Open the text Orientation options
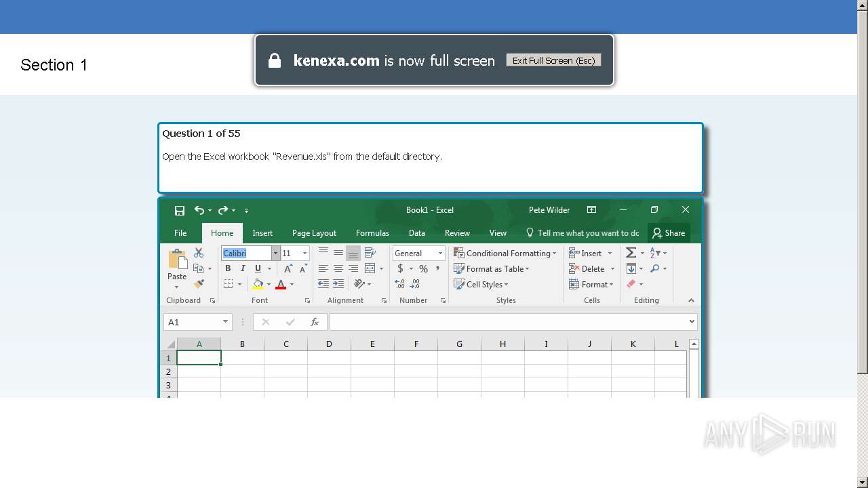Image resolution: width=868 pixels, height=488 pixels. [359, 284]
